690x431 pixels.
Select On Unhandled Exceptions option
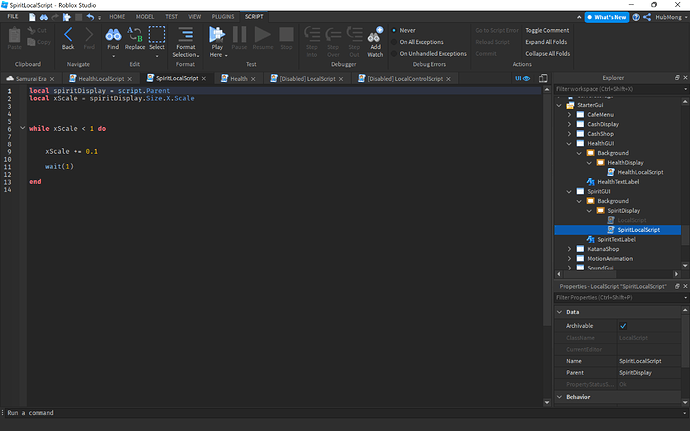pos(394,53)
